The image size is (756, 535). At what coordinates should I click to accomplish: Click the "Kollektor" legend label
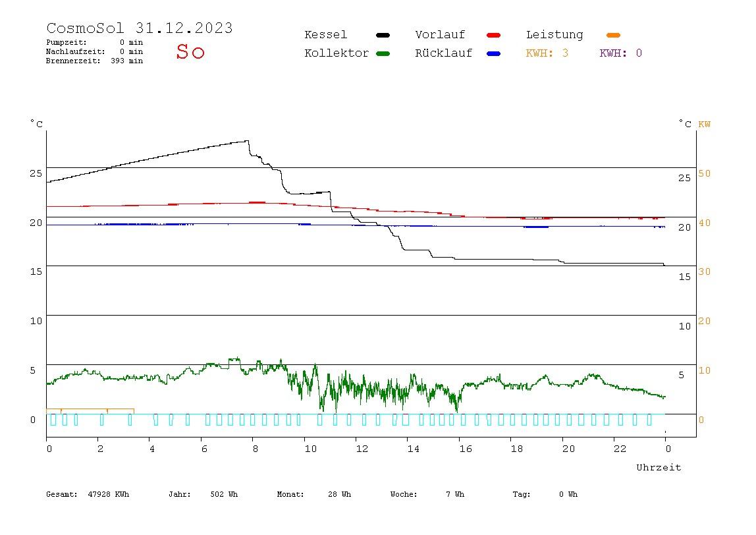pos(337,53)
